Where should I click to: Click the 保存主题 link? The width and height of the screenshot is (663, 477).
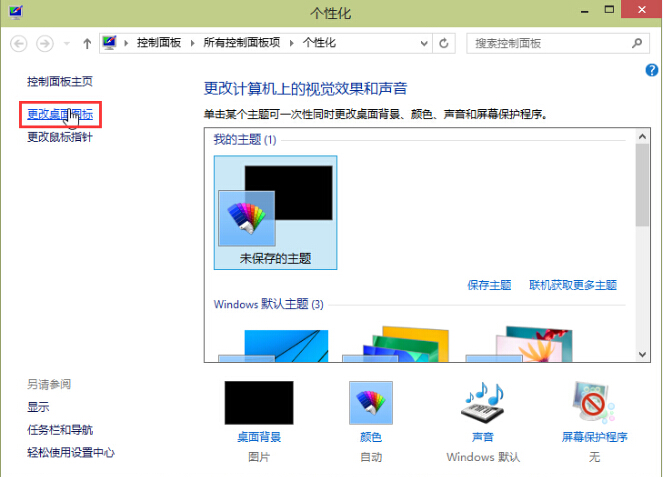point(489,285)
